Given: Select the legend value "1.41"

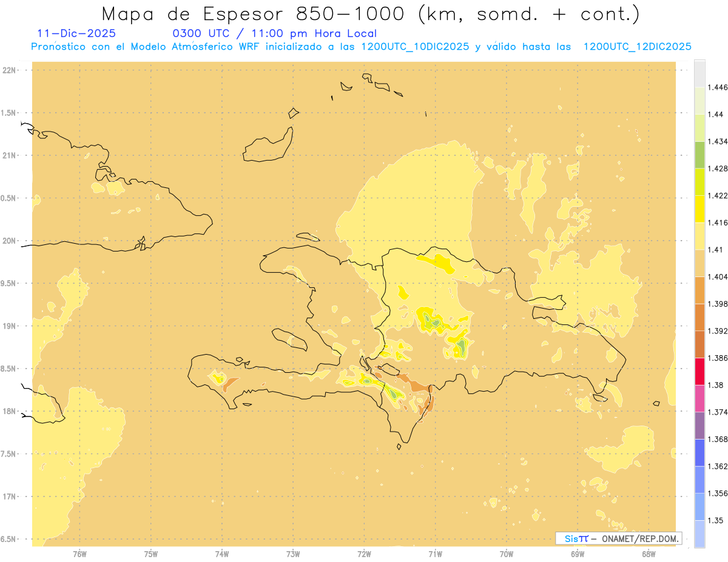Looking at the screenshot, I should [x=715, y=249].
